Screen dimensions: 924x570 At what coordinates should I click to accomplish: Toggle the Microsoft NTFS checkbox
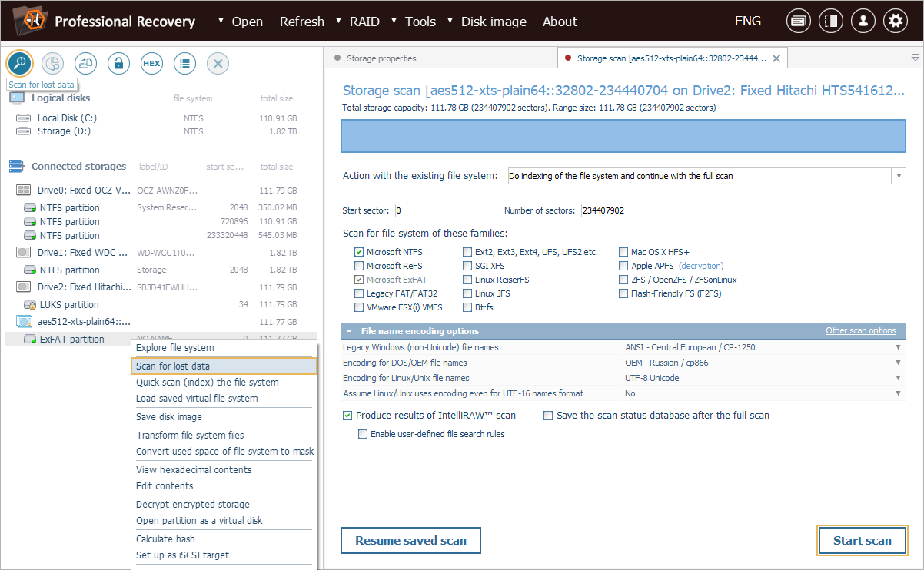(359, 252)
